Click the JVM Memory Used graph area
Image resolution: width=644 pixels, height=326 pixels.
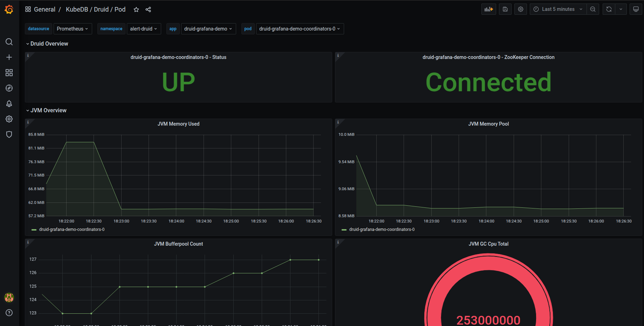[x=184, y=175]
